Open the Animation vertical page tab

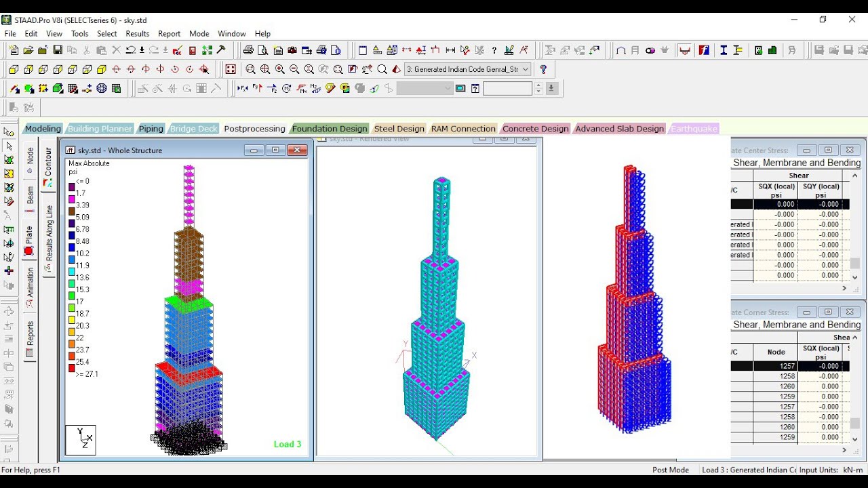click(29, 287)
